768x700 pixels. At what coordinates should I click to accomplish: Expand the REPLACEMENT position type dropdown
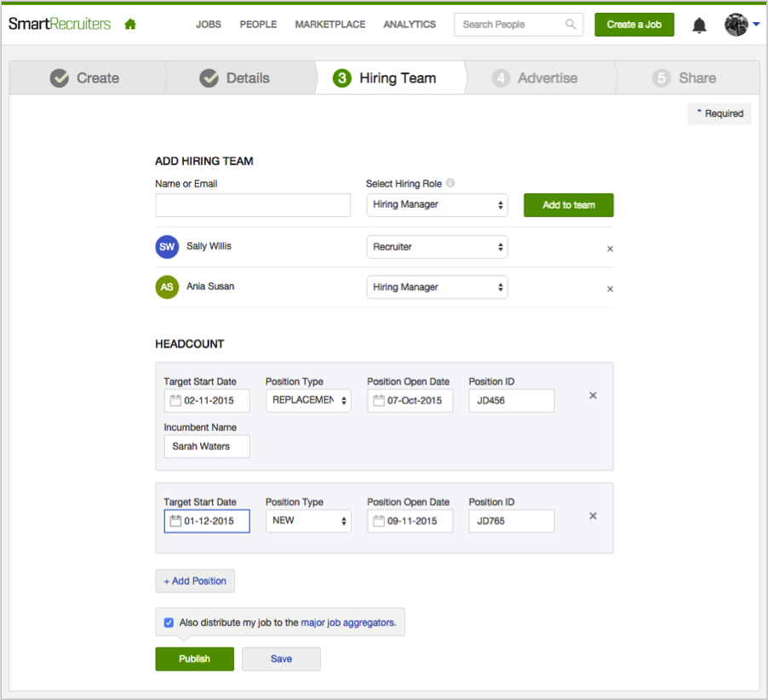(x=308, y=400)
